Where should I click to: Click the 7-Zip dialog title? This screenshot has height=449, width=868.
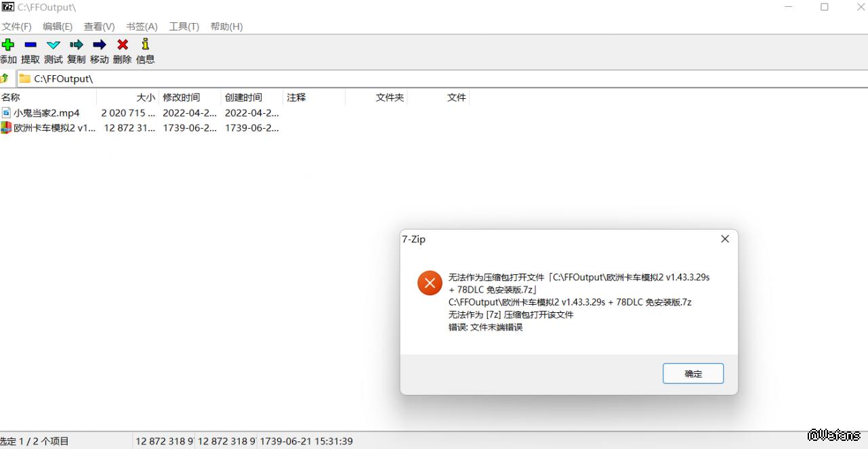(413, 239)
